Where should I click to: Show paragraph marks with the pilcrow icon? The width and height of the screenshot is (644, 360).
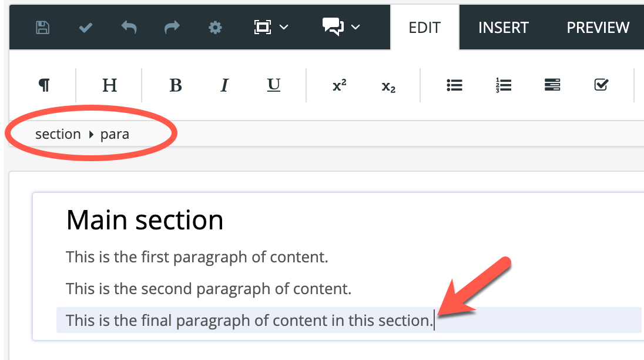pos(44,85)
